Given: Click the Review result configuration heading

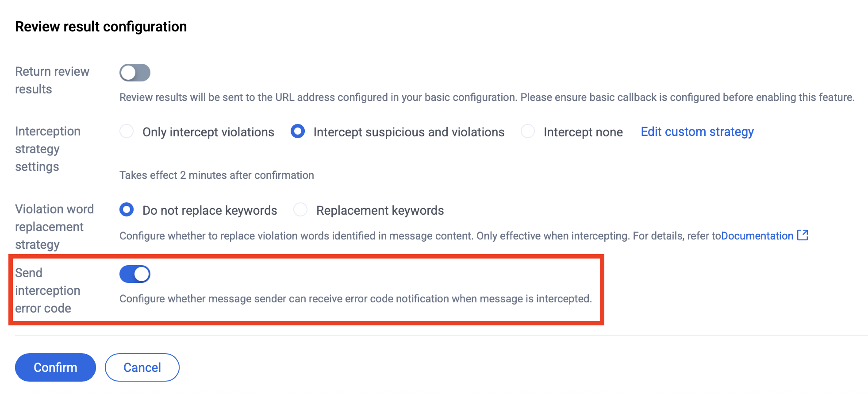Looking at the screenshot, I should [x=101, y=27].
